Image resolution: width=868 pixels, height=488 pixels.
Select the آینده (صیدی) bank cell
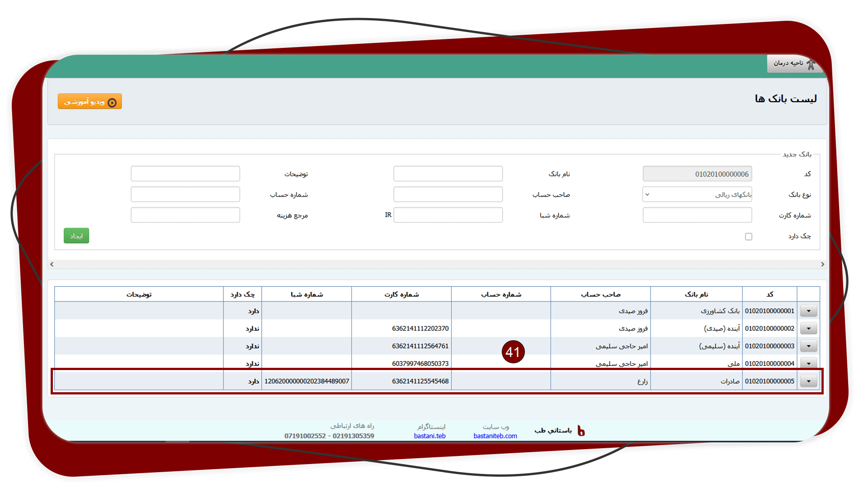click(x=696, y=328)
